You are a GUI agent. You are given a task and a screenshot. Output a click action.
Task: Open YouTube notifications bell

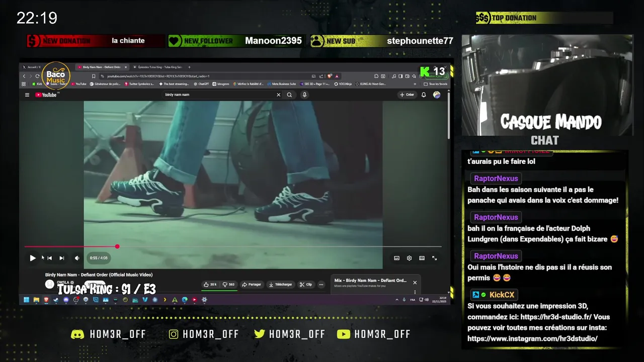(424, 95)
